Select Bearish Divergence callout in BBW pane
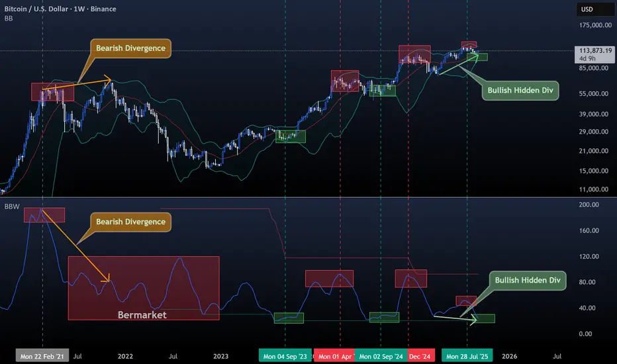The image size is (617, 364). click(130, 222)
